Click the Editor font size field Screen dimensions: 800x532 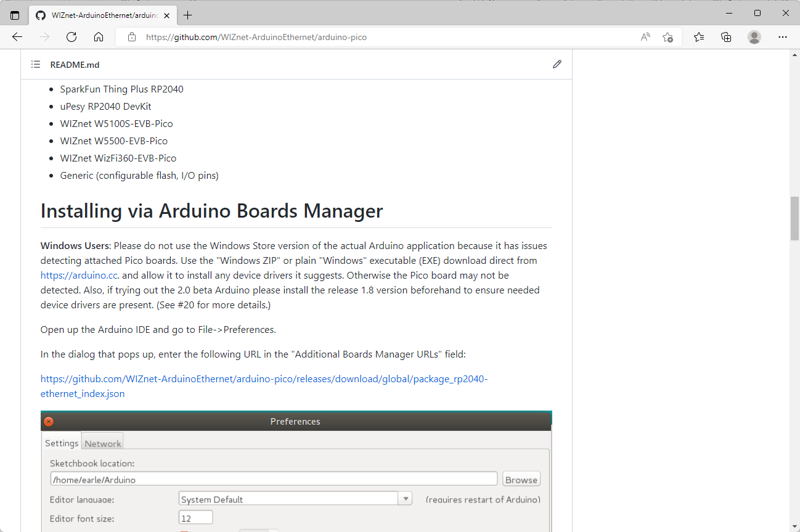point(196,518)
